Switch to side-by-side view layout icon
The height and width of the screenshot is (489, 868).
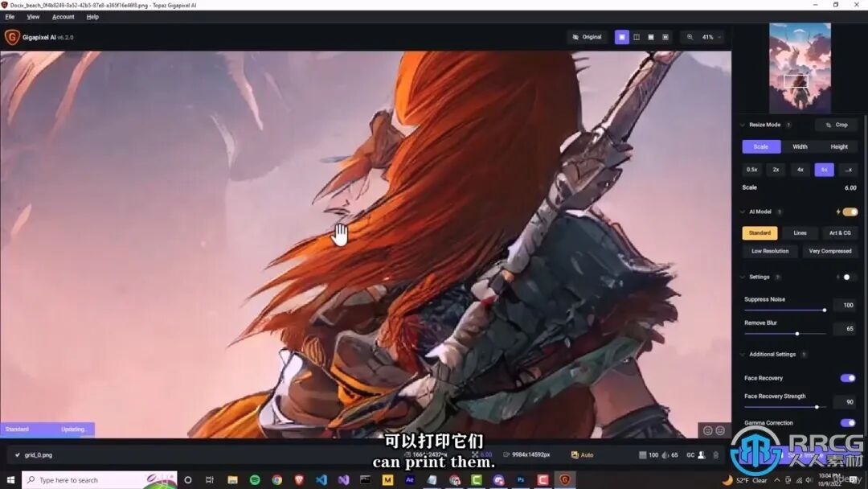click(651, 37)
